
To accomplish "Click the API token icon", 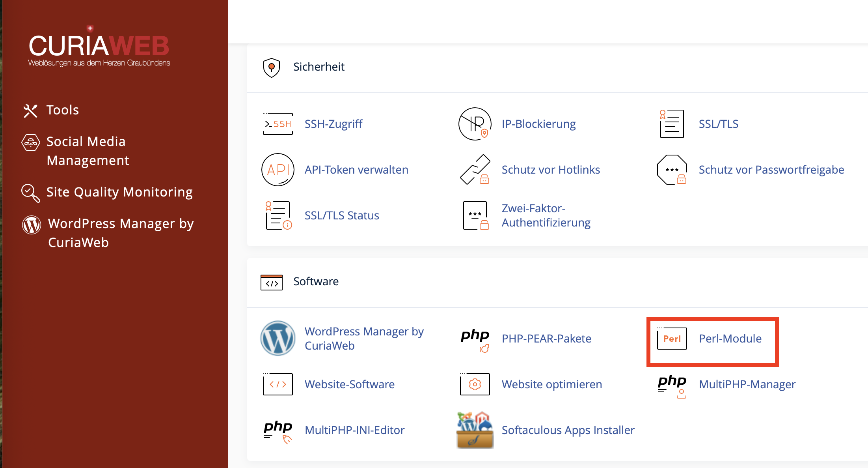I will pyautogui.click(x=278, y=170).
